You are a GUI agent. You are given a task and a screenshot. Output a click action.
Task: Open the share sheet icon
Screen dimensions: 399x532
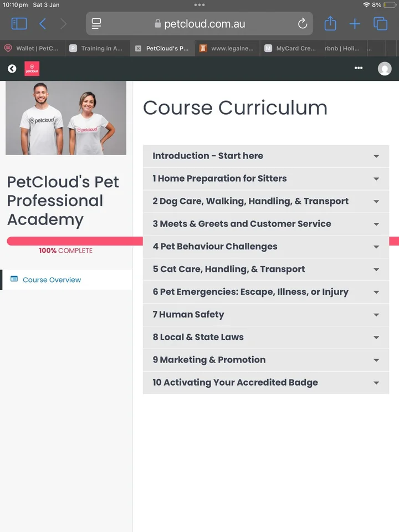pyautogui.click(x=330, y=23)
